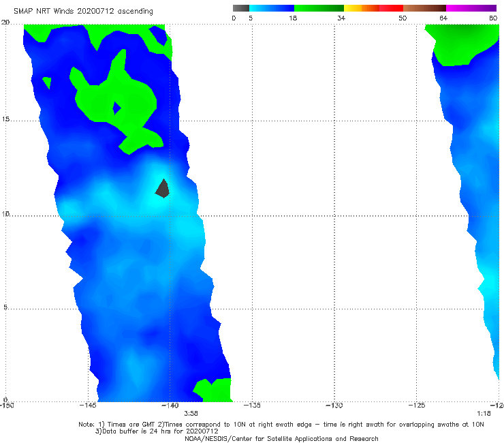Viewport: 504px width, 443px height.
Task: Click the longitude label '-125'
Action: click(x=417, y=406)
